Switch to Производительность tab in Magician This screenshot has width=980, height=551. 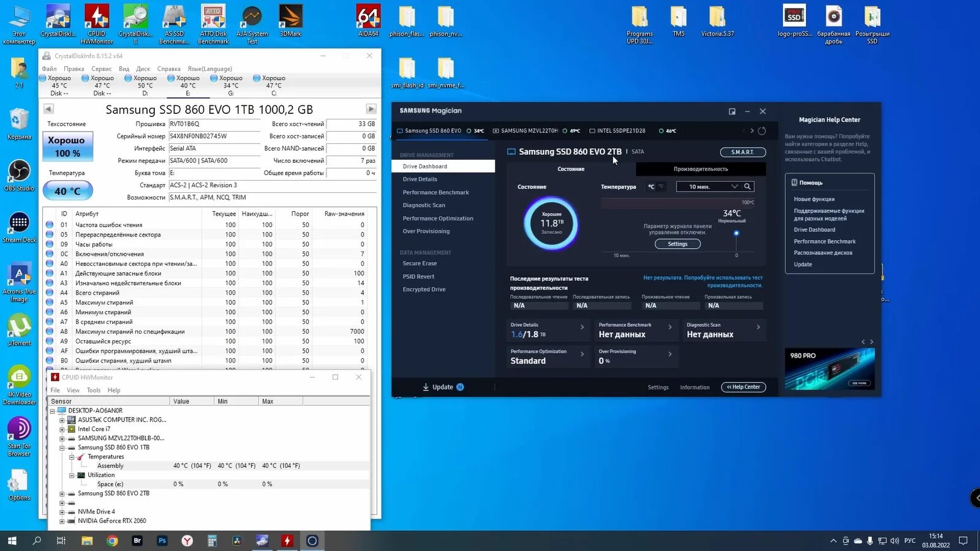click(701, 169)
